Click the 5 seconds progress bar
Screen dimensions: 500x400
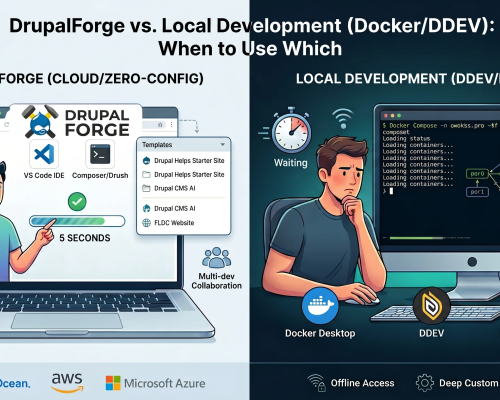tap(77, 221)
